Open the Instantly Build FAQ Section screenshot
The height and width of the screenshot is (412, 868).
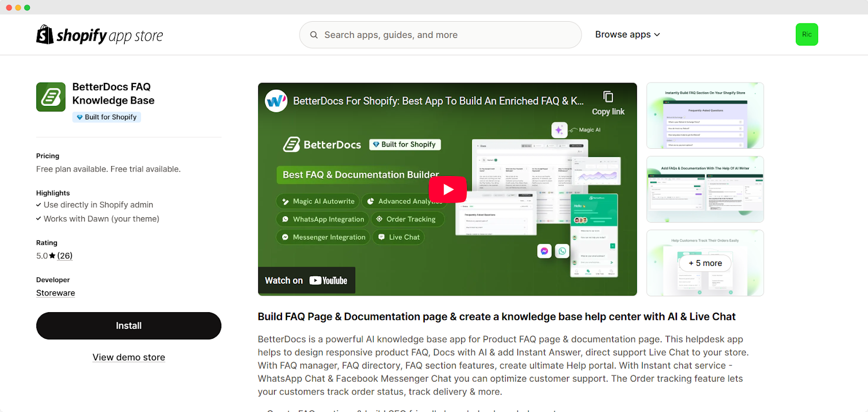coord(705,116)
